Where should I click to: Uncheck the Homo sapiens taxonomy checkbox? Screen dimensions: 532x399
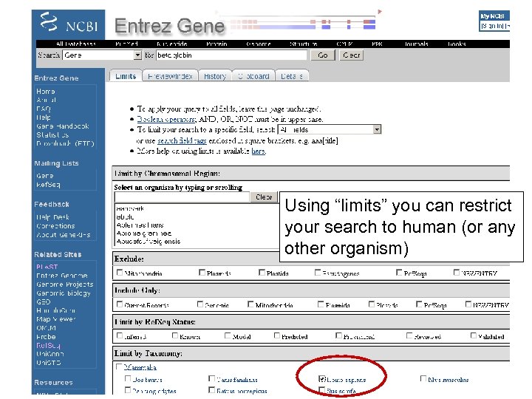[321, 378]
